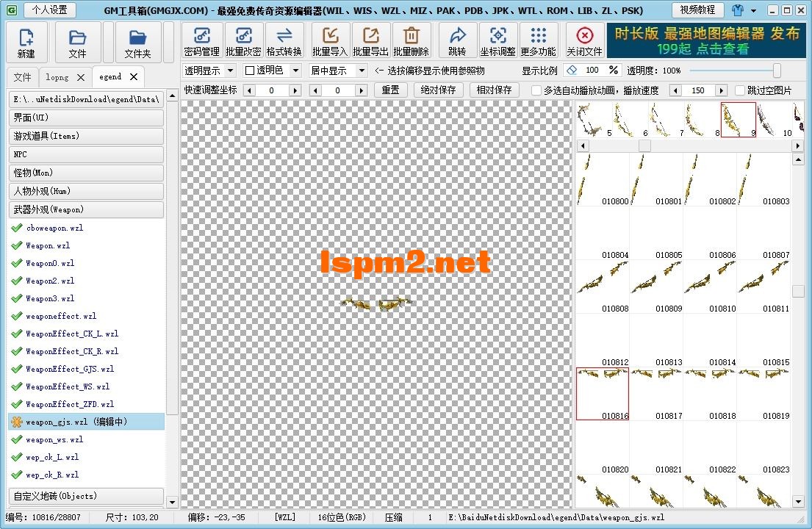Enable 跳过空图片 checkbox
The width and height of the screenshot is (812, 529).
coord(740,90)
